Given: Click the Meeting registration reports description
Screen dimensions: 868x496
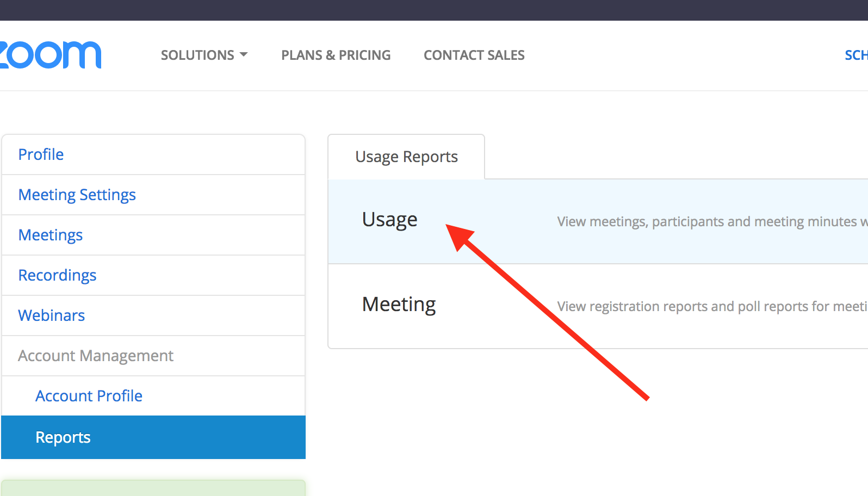Looking at the screenshot, I should (712, 307).
